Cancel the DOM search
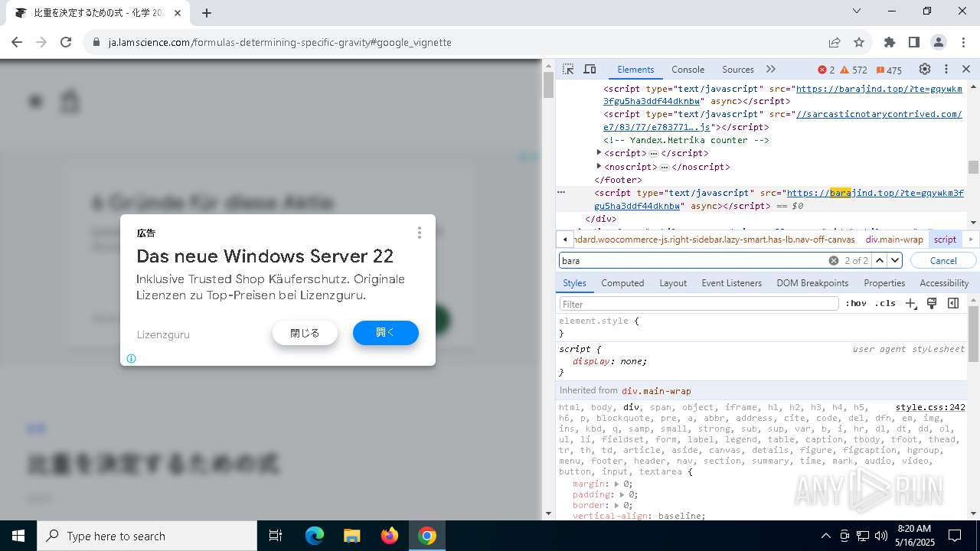The height and width of the screenshot is (551, 980). coord(943,261)
